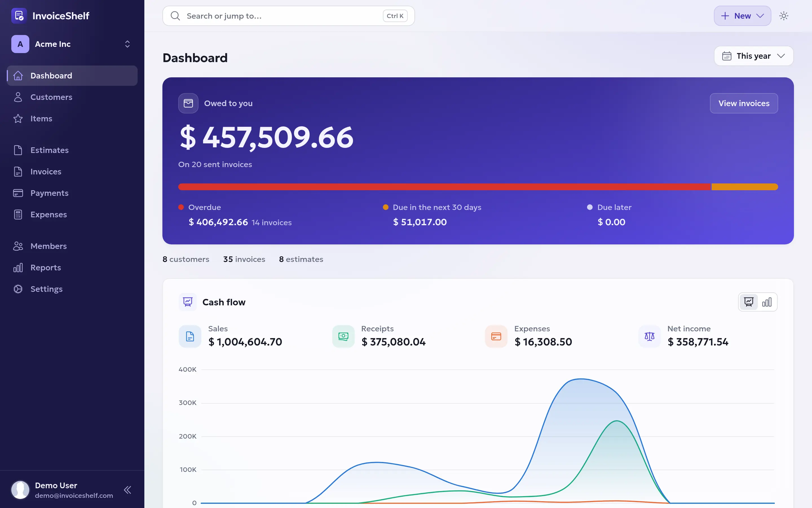Image resolution: width=812 pixels, height=508 pixels.
Task: Open the New dropdown button
Action: [742, 16]
